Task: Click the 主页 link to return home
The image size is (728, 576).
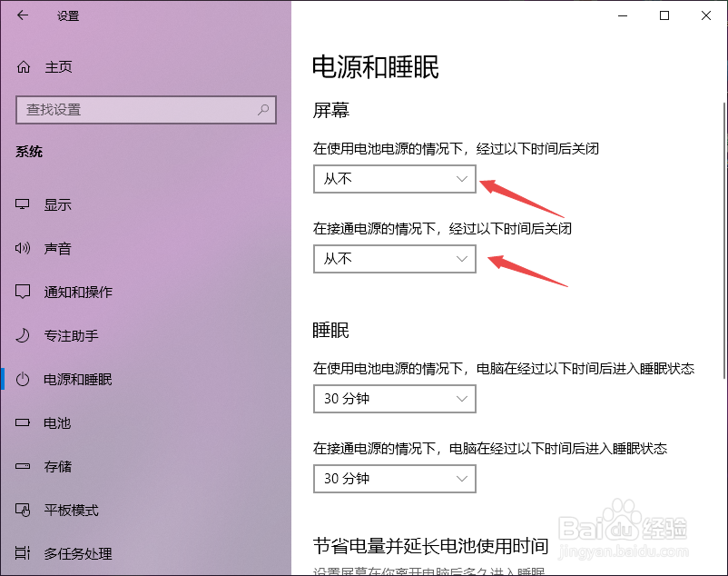Action: coord(57,66)
